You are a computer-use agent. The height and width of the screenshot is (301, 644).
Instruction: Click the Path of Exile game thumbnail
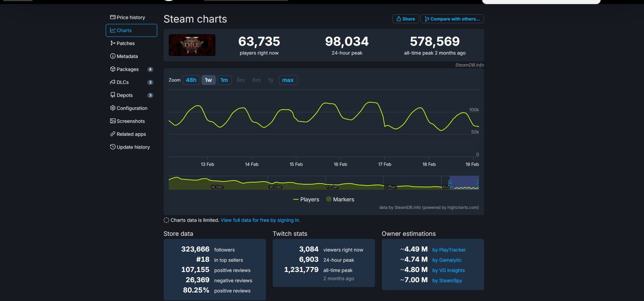coord(192,45)
